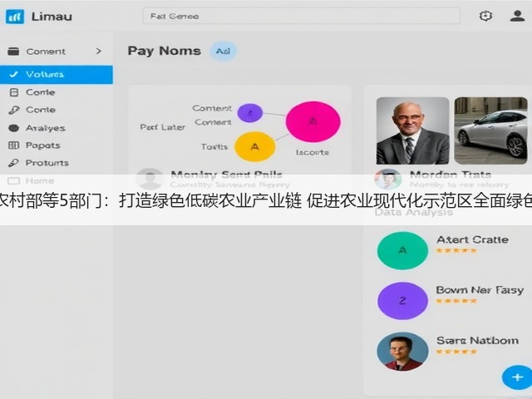The height and width of the screenshot is (399, 532).
Task: Go to Aralyes in sidebar
Action: [x=45, y=128]
